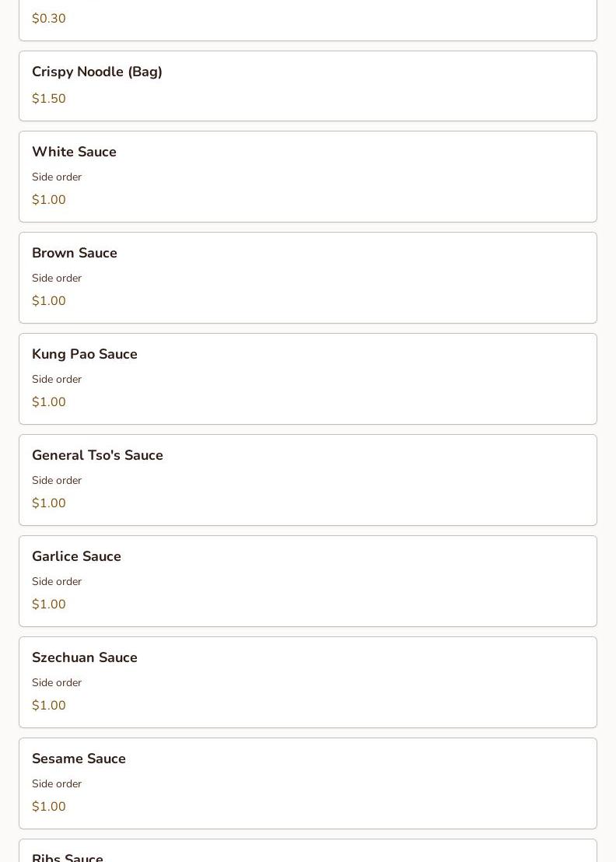Screen dimensions: 616x862
Task: Click the $0.30 price at top
Action: (x=49, y=19)
